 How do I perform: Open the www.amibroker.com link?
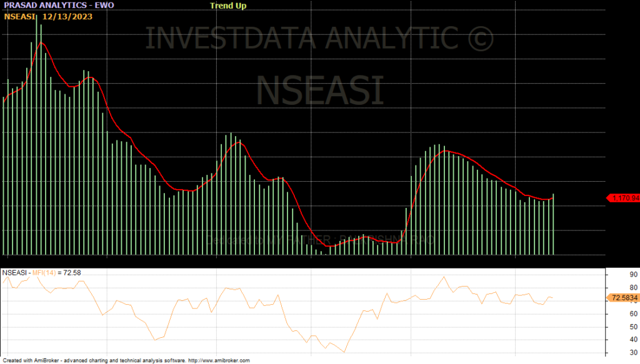click(x=219, y=361)
